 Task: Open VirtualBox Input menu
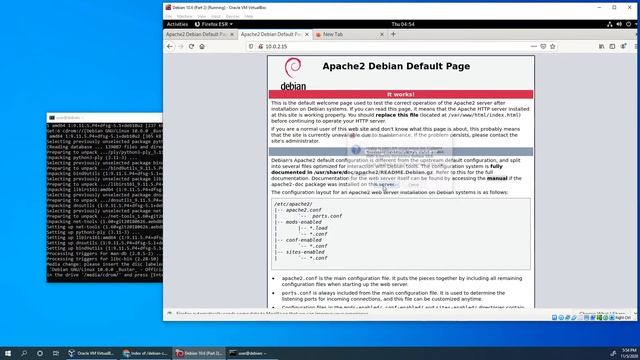[216, 16]
